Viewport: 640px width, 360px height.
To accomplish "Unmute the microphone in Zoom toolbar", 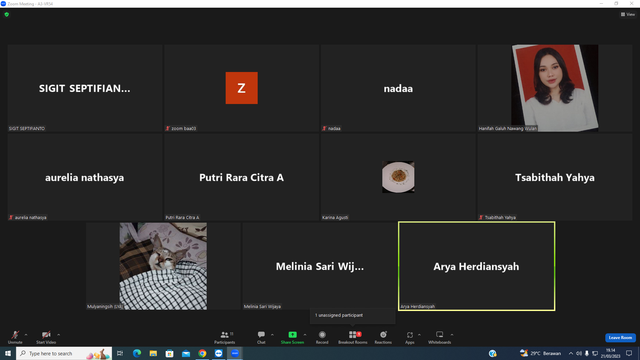I will click(15, 337).
